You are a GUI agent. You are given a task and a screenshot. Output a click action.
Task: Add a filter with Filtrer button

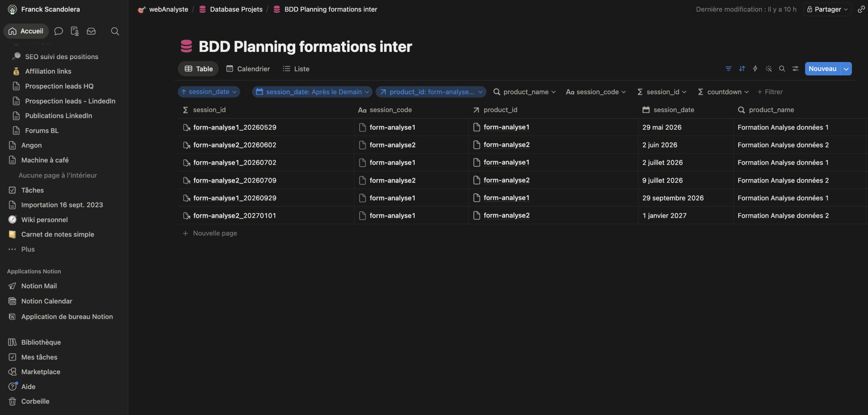[x=770, y=92]
